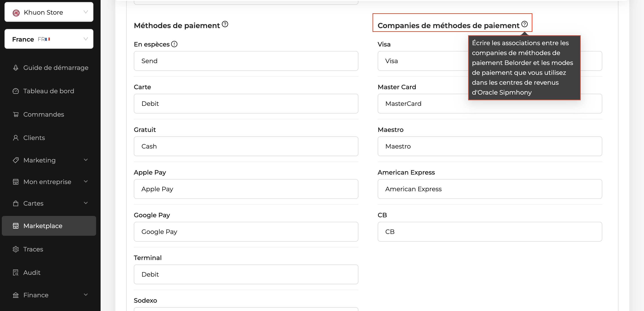Click the storefront icon beside Marketplace
644x311 pixels.
click(x=16, y=226)
